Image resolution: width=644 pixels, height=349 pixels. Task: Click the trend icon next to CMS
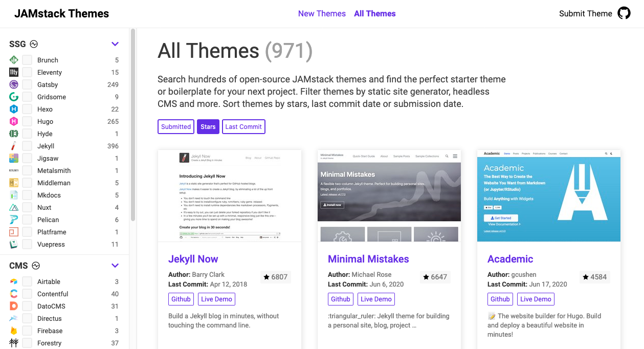point(36,266)
